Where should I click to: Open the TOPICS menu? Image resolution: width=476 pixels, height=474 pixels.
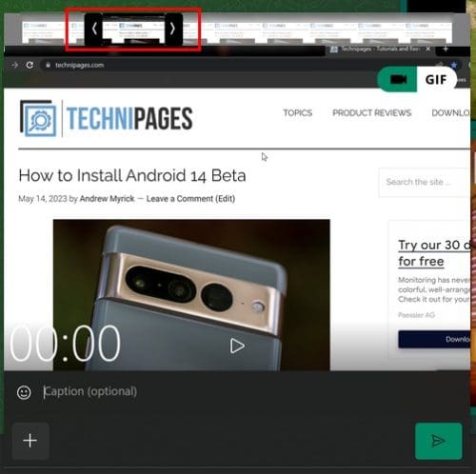coord(298,113)
